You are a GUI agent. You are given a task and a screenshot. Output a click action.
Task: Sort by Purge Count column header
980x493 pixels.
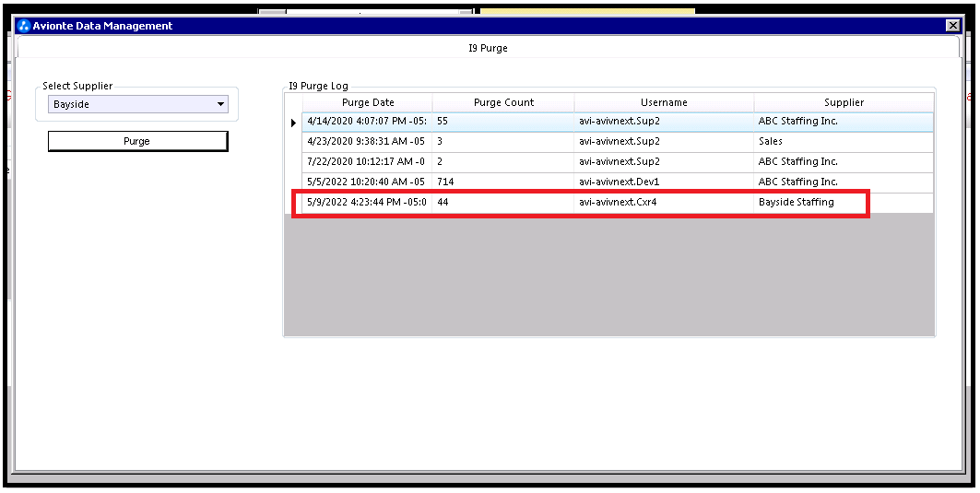pyautogui.click(x=503, y=102)
